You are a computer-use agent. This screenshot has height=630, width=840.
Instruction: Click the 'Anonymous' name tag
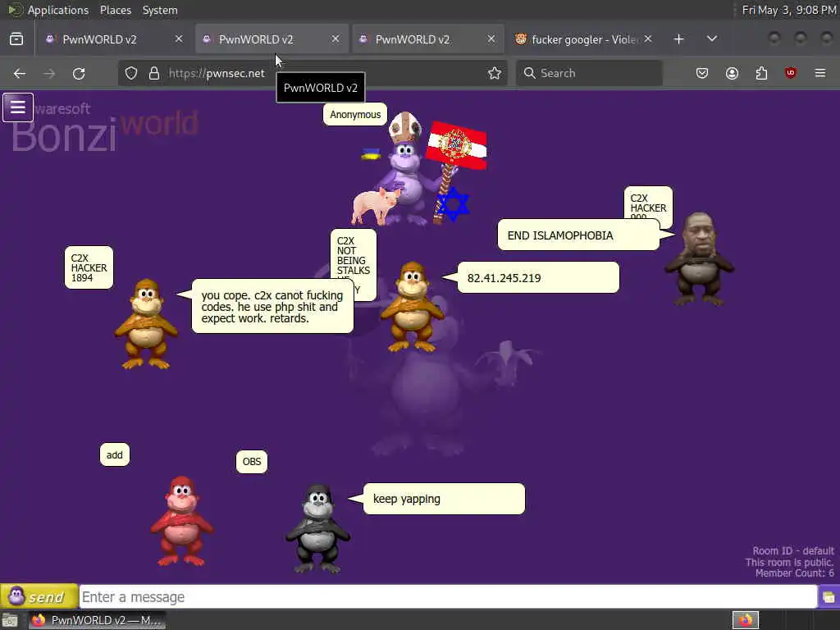click(355, 114)
